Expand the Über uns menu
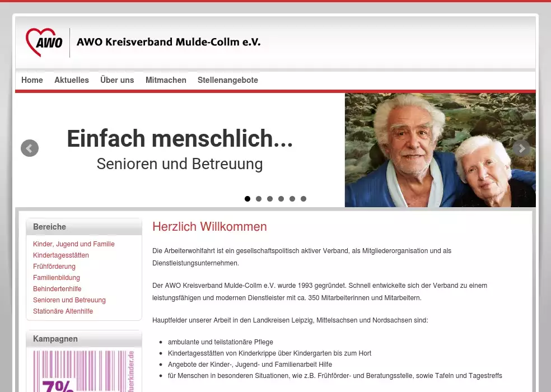The height and width of the screenshot is (392, 551). tap(117, 80)
